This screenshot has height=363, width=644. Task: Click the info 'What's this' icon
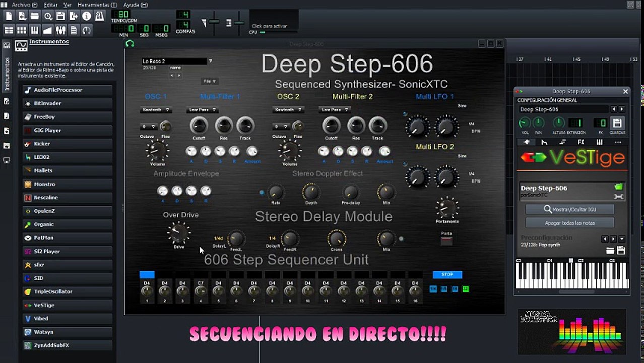(87, 16)
